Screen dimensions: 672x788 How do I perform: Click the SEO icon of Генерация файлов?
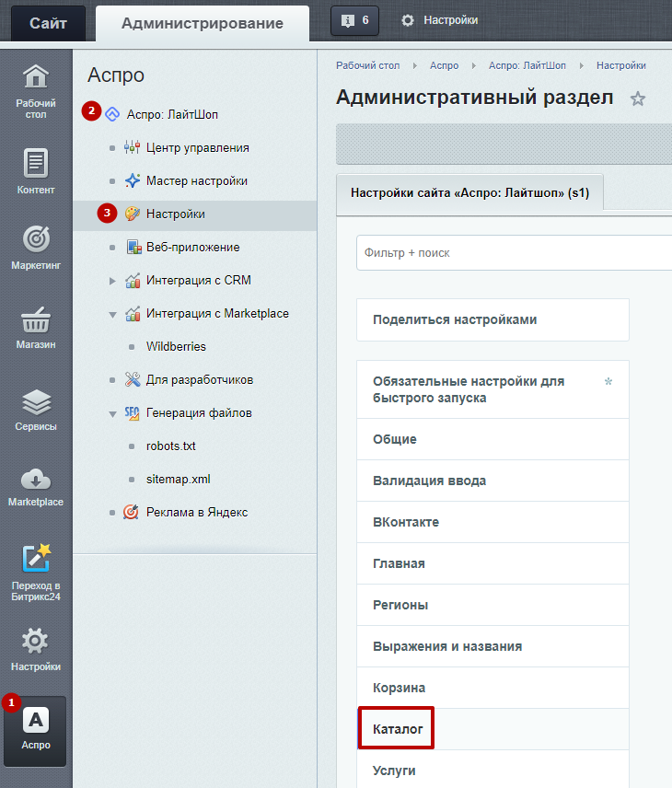(x=133, y=412)
